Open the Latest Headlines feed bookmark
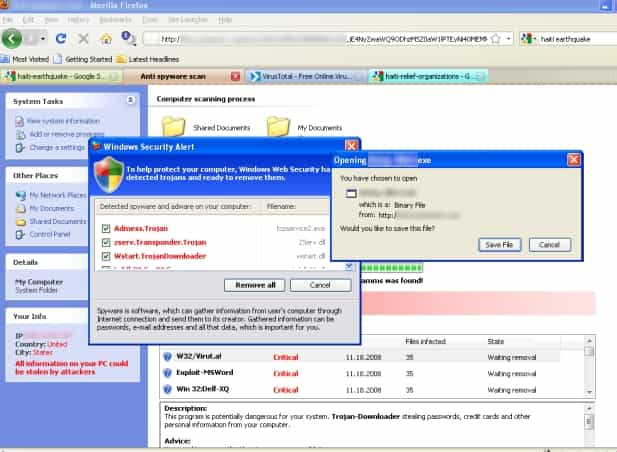Image resolution: width=617 pixels, height=452 pixels. (148, 59)
